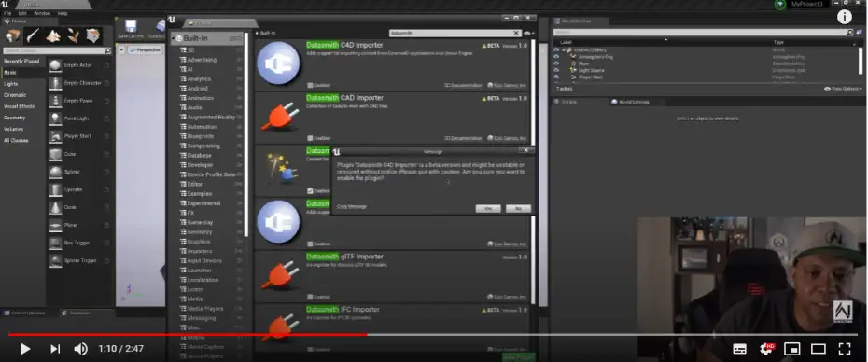Image resolution: width=868 pixels, height=362 pixels.
Task: Click the Cone shape icon
Action: 55,207
